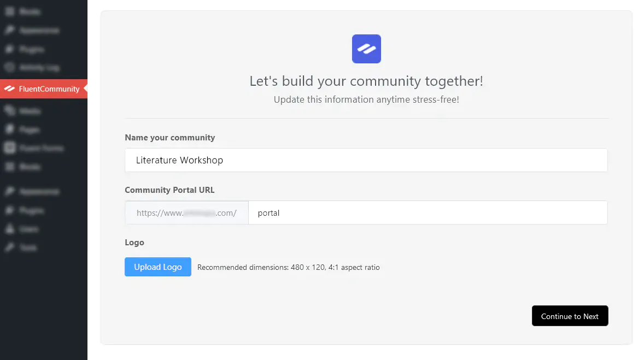Viewport: 644px width, 360px height.
Task: Click the Literature Workshop community name field
Action: [366, 160]
